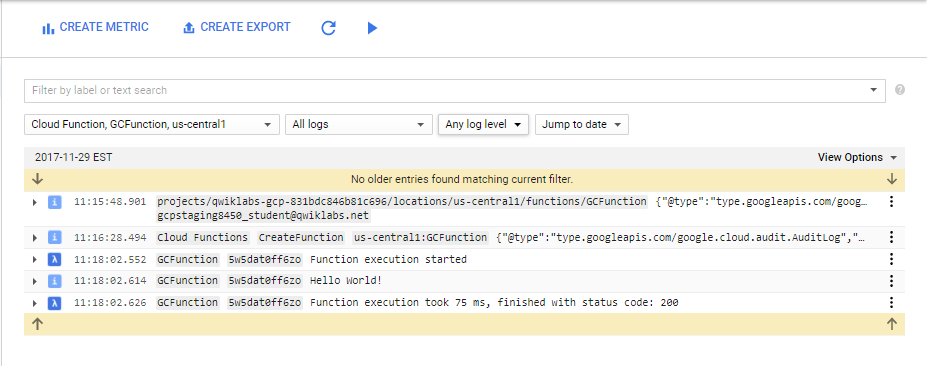Click the left load older entries down arrow
This screenshot has height=366, width=927.
[x=37, y=179]
